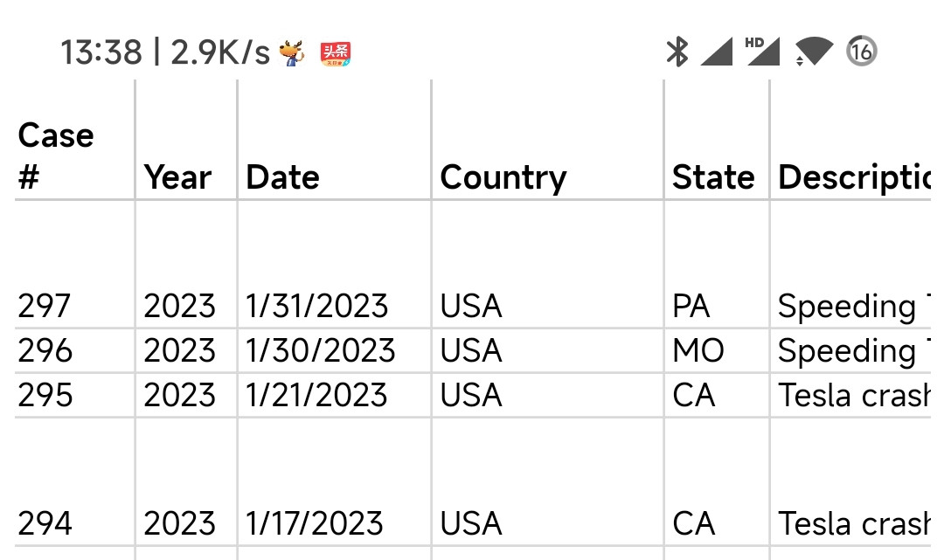Tap the first cellular signal icon

coord(717,52)
